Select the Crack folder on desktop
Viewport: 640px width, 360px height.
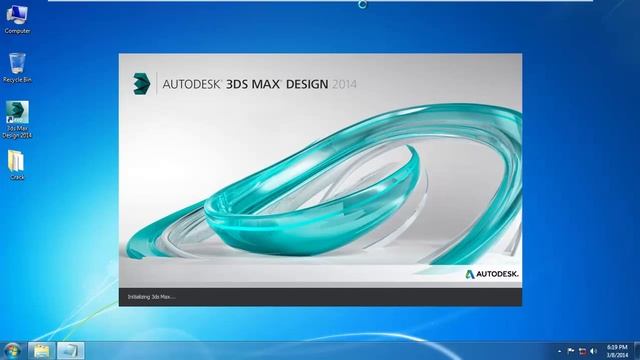[17, 165]
